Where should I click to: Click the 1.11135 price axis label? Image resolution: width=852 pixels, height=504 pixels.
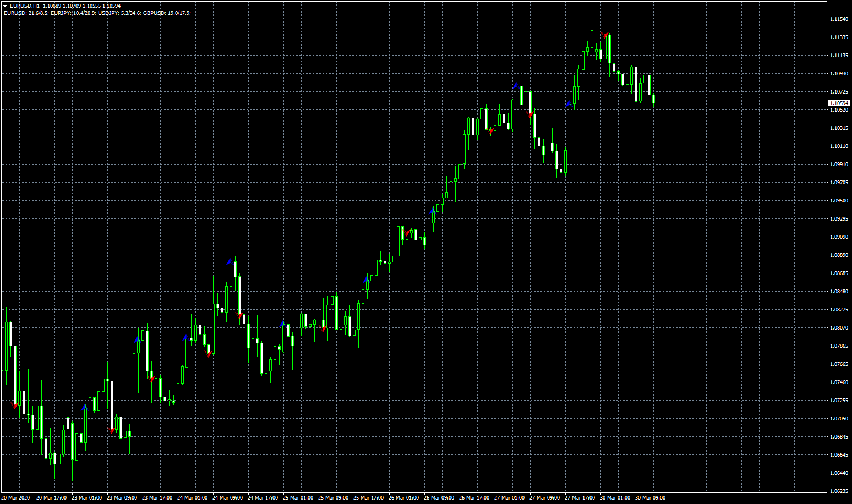pyautogui.click(x=839, y=56)
